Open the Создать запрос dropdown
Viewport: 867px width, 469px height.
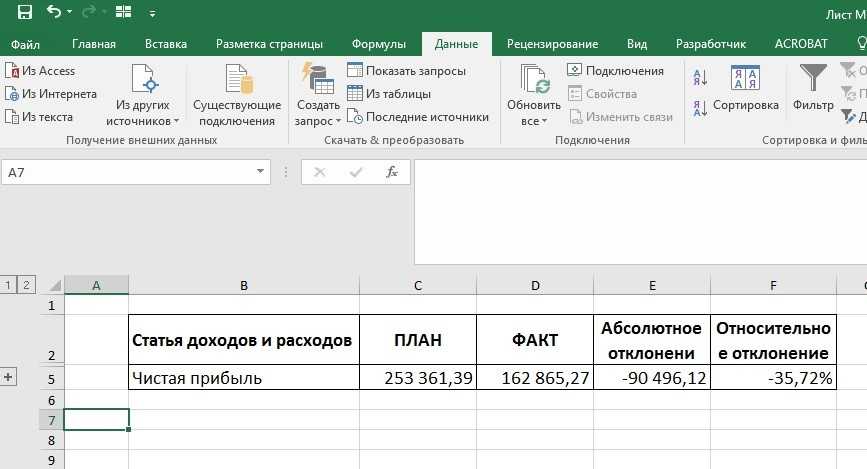tap(318, 112)
